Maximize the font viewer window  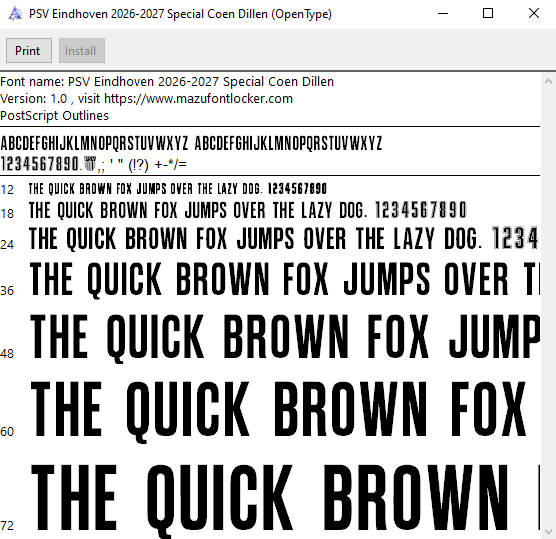coord(488,14)
